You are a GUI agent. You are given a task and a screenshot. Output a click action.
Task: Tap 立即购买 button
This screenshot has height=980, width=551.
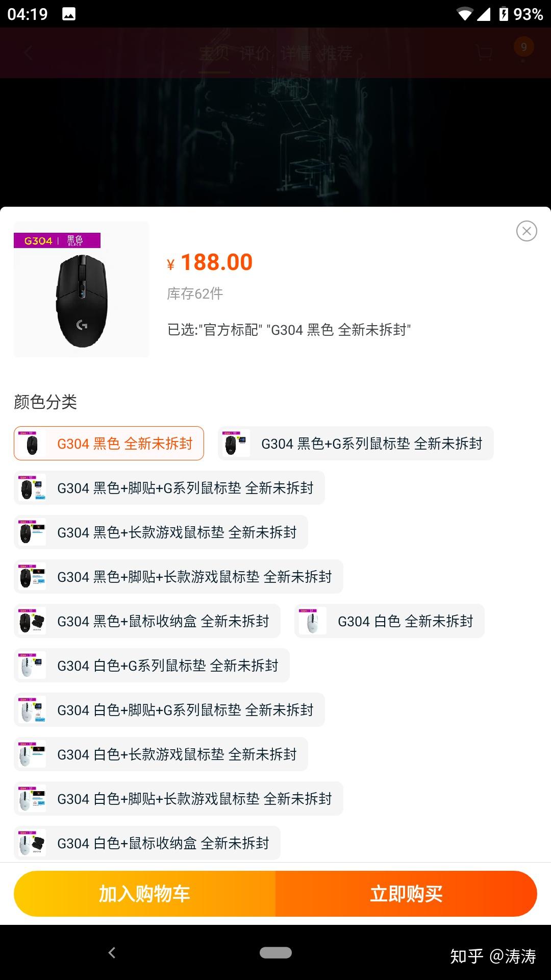pyautogui.click(x=406, y=894)
